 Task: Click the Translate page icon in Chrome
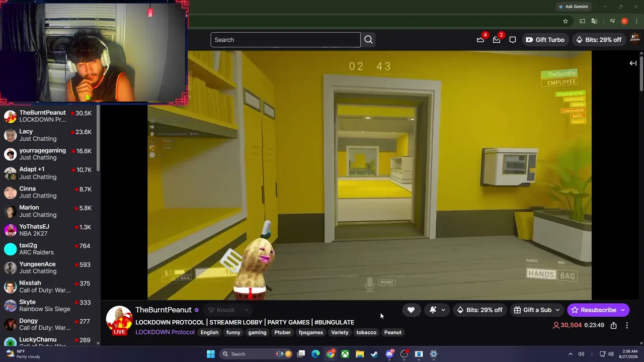click(594, 21)
